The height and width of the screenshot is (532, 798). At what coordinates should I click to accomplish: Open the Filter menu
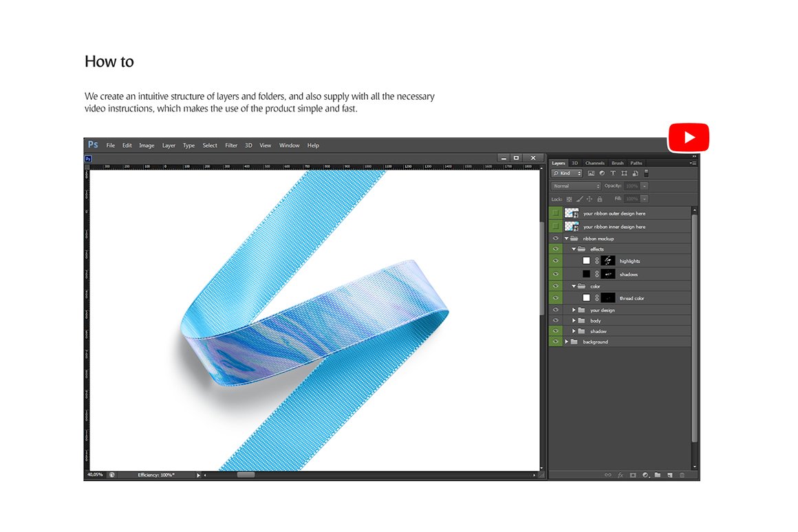tap(231, 146)
